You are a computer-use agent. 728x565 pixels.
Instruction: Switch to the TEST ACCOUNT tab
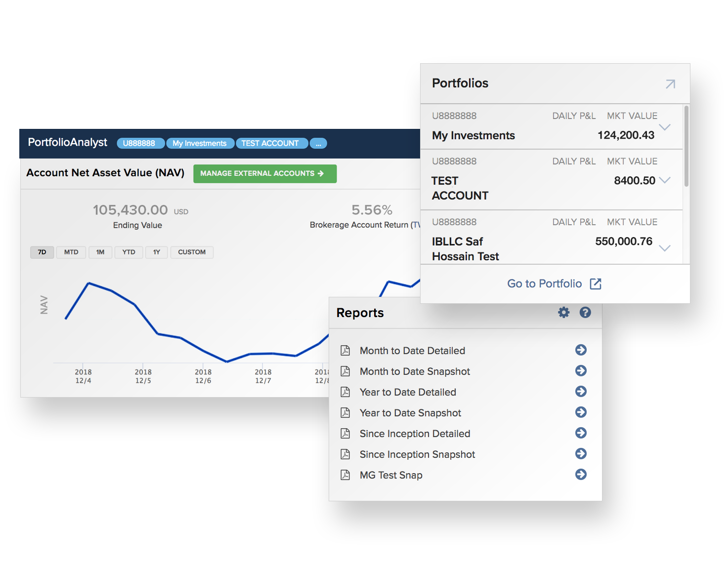271,143
